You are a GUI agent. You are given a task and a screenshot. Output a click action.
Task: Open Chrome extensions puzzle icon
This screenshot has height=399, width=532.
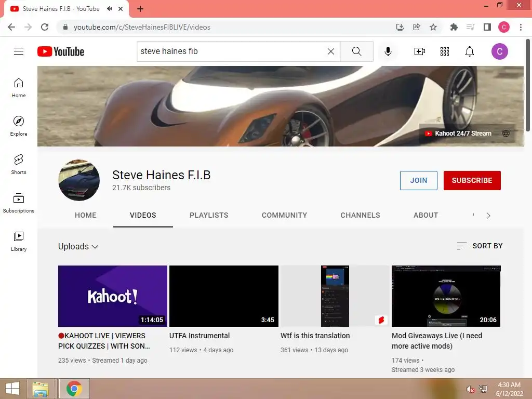click(x=454, y=27)
